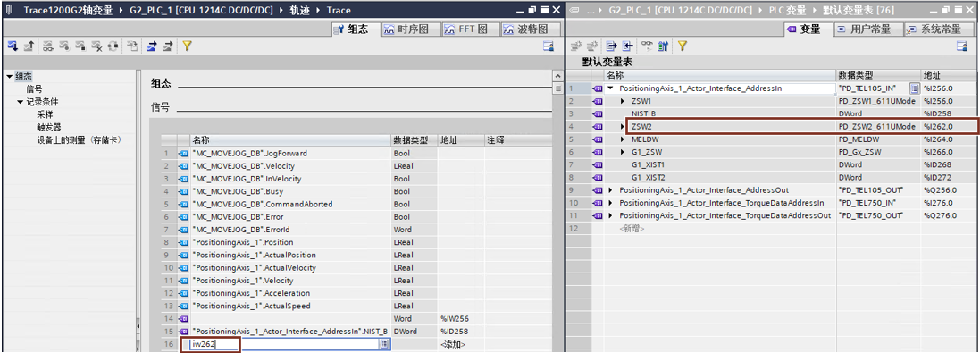Click the yellow filter funnel in Trace toolbar

tap(186, 46)
